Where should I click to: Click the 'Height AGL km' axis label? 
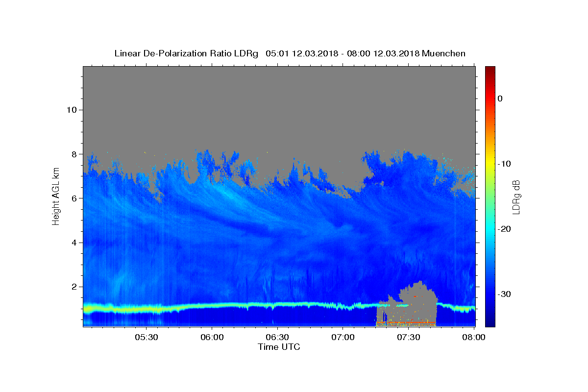[56, 196]
